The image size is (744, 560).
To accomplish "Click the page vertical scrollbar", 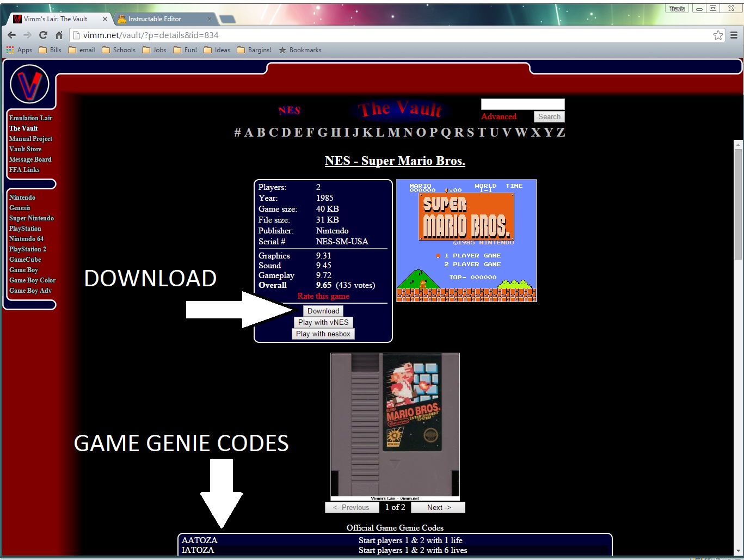I will [x=738, y=348].
